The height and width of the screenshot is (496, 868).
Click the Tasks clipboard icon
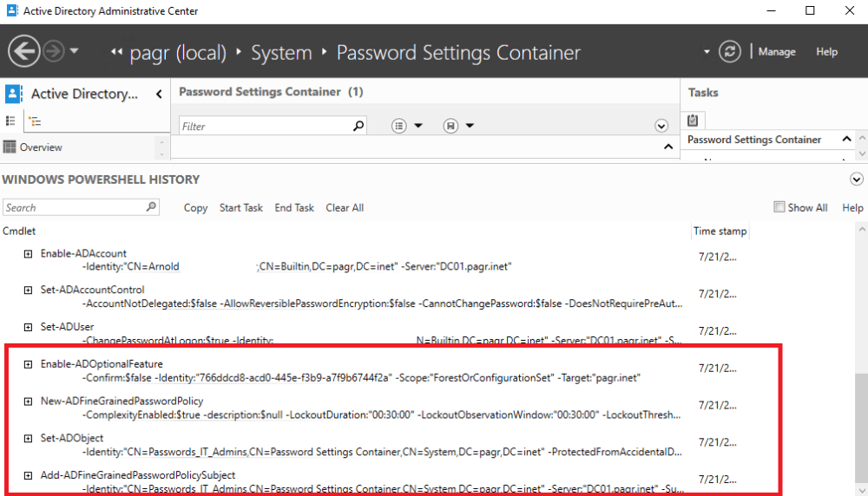pyautogui.click(x=693, y=121)
